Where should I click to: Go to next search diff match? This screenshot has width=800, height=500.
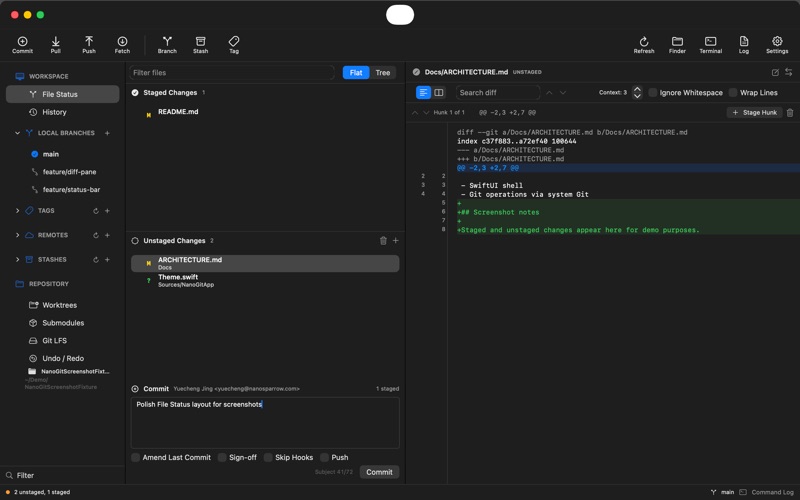point(563,93)
